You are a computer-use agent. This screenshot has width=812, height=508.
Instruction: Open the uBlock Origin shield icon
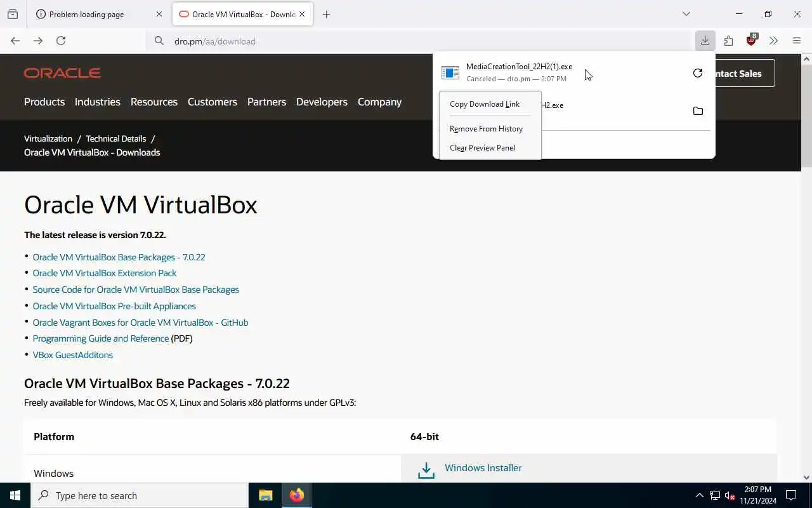[x=752, y=40]
